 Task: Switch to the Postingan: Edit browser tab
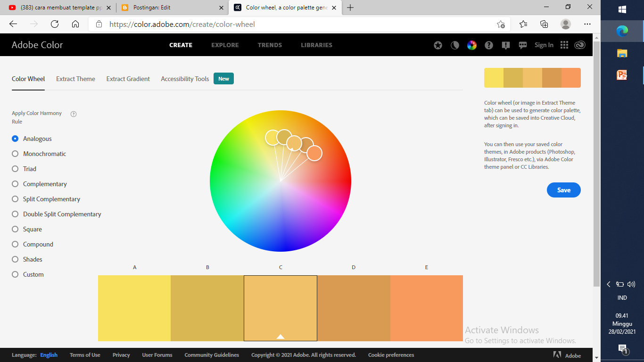tap(172, 8)
